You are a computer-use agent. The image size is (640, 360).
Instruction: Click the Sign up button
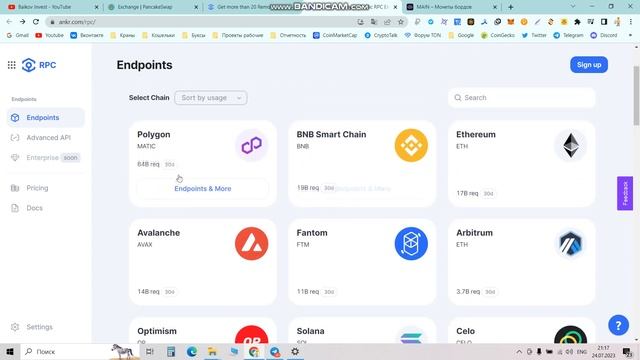[x=589, y=65]
